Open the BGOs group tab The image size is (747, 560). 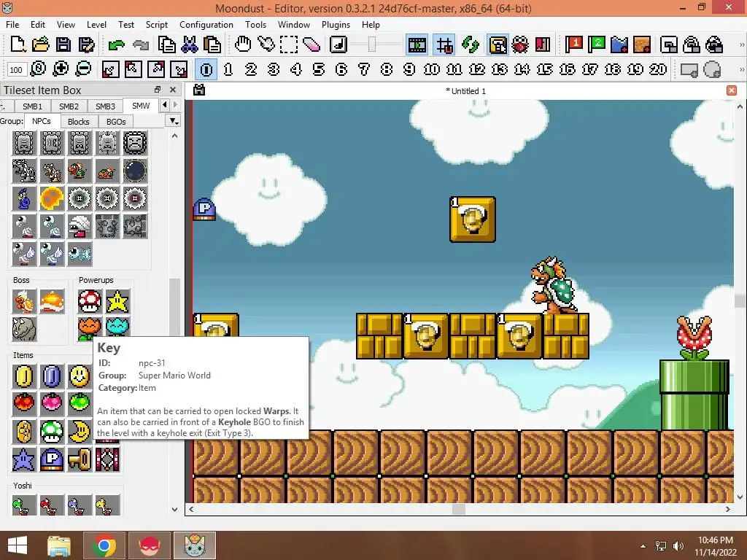[x=116, y=122]
